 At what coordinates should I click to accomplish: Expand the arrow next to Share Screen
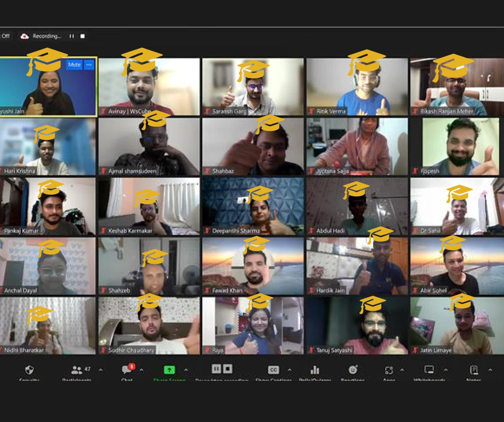(x=186, y=370)
